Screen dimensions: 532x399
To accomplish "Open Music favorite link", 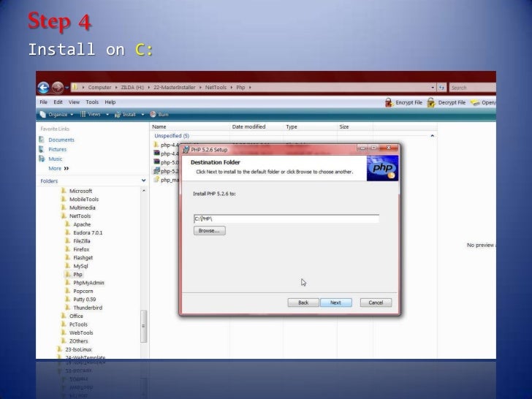I will (55, 159).
